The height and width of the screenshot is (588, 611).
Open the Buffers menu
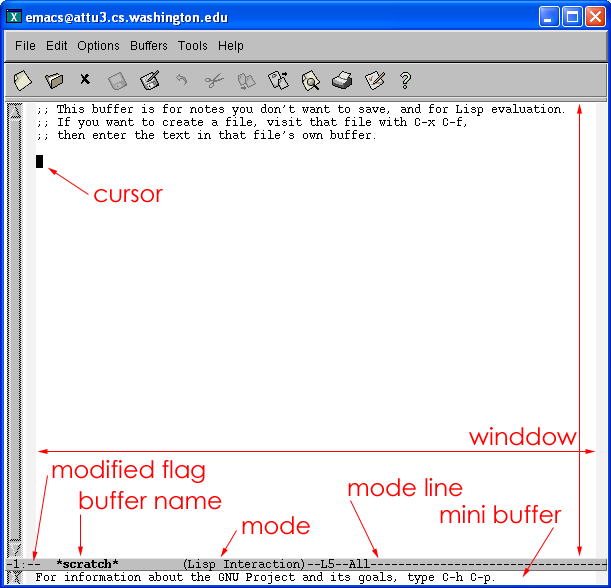point(149,46)
